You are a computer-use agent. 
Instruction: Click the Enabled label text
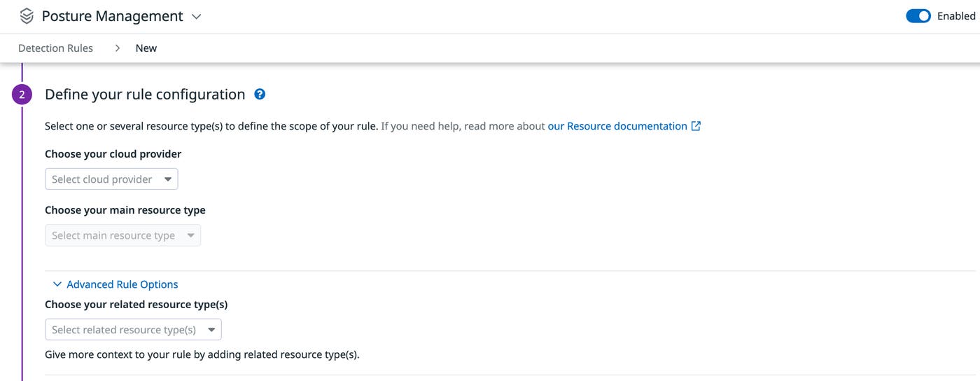(956, 15)
